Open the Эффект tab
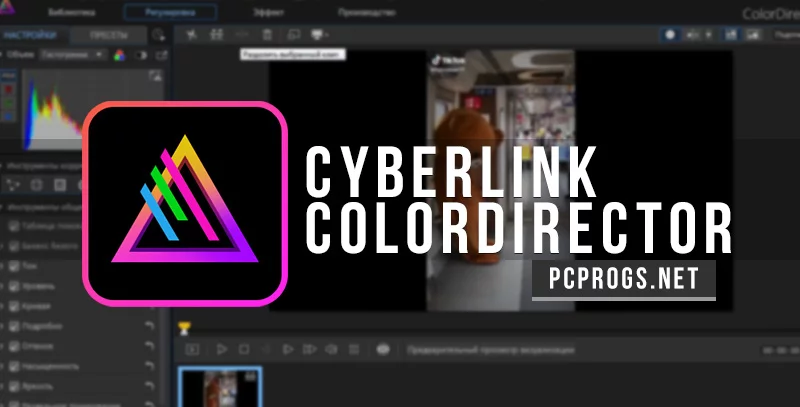 click(268, 12)
